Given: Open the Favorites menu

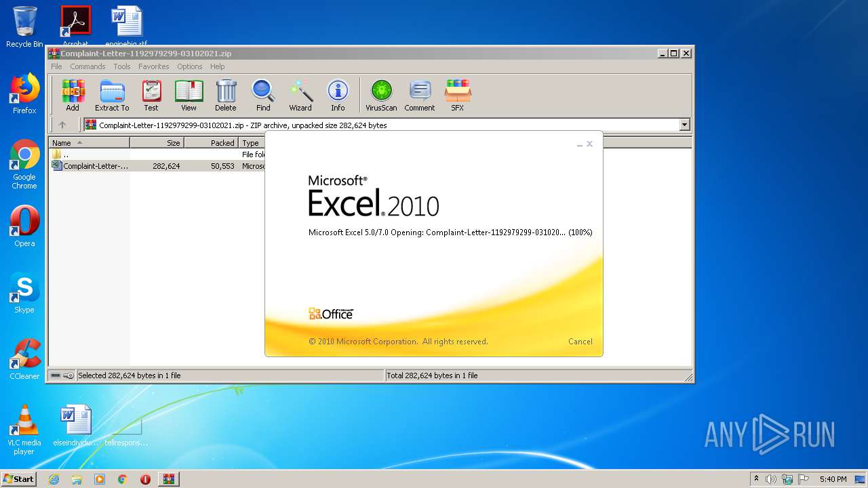Looking at the screenshot, I should pyautogui.click(x=154, y=66).
